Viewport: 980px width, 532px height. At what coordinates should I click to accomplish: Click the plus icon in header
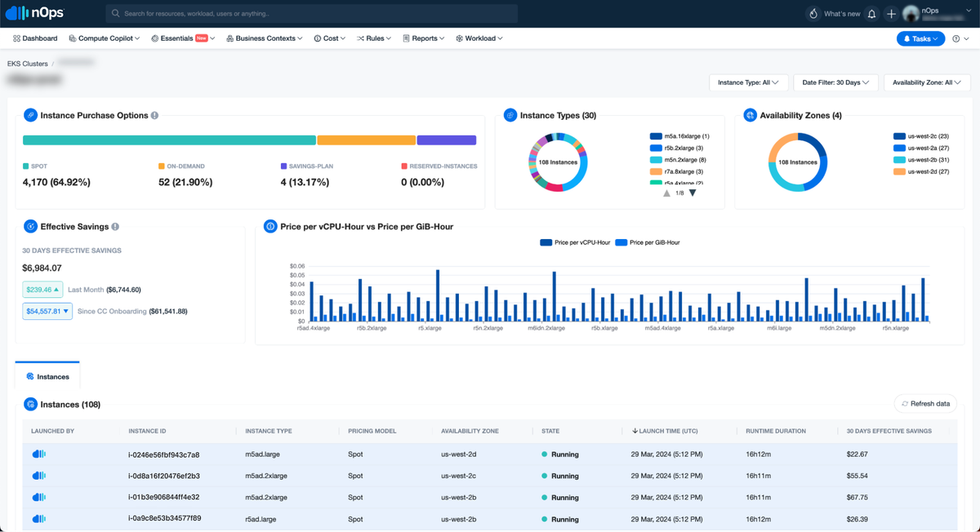[891, 14]
